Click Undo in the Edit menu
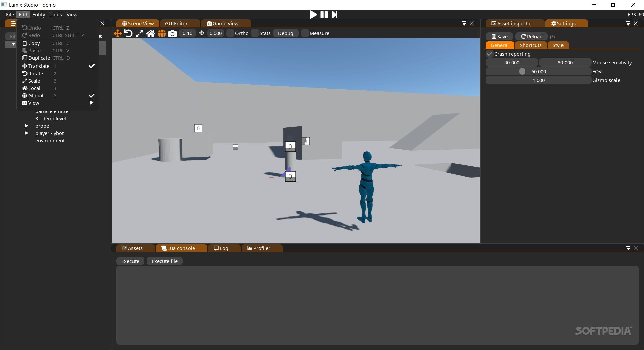Image resolution: width=644 pixels, height=350 pixels. 58,28
